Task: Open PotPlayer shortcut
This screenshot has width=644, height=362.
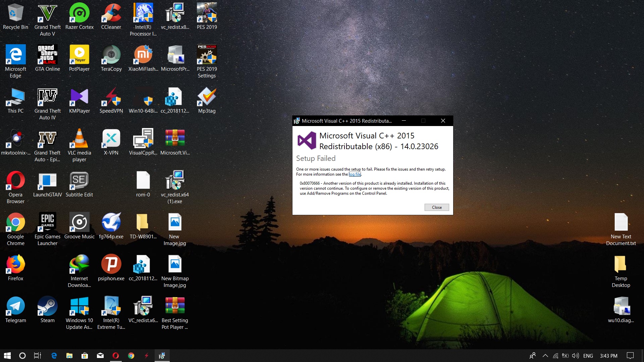Action: click(x=79, y=59)
